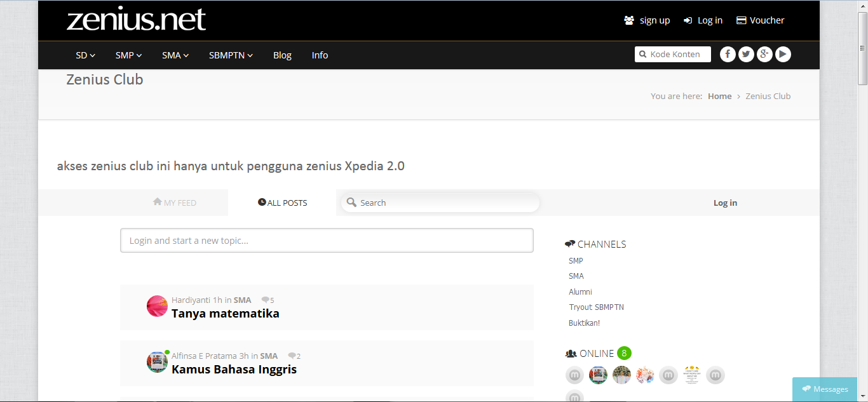Switch to the ALL POSTS tab

coord(282,203)
